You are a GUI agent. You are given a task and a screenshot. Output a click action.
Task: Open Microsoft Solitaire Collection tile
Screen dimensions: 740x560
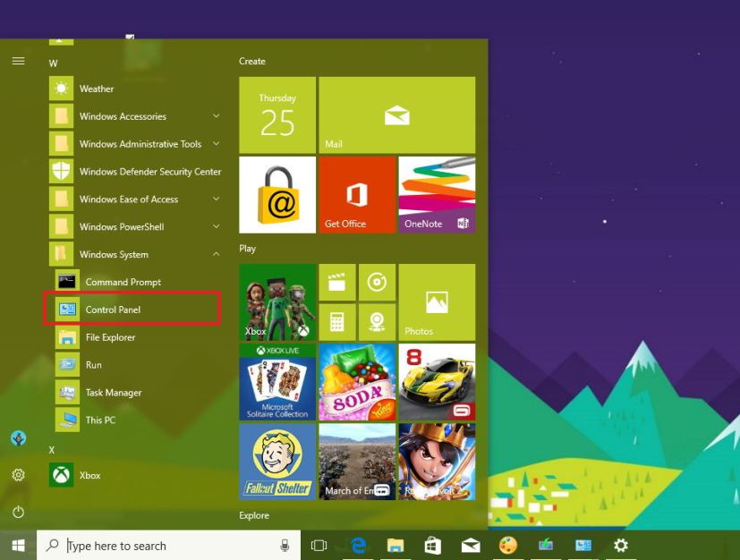pos(277,382)
